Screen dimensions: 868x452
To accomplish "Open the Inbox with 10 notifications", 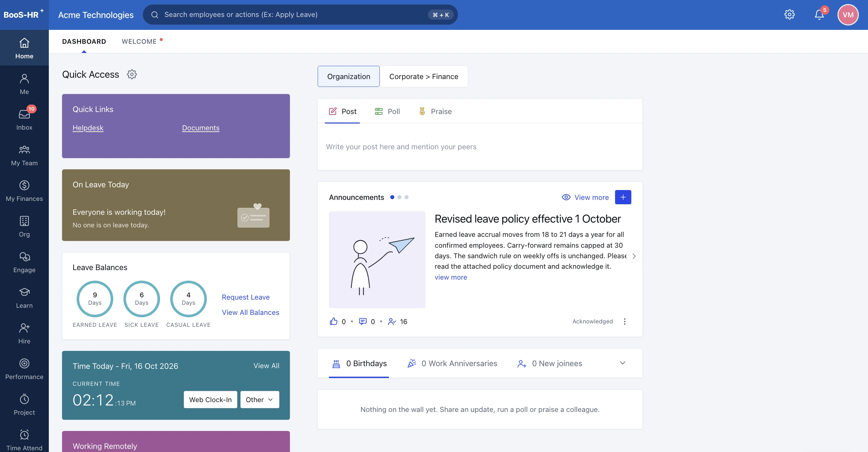I will click(x=24, y=119).
